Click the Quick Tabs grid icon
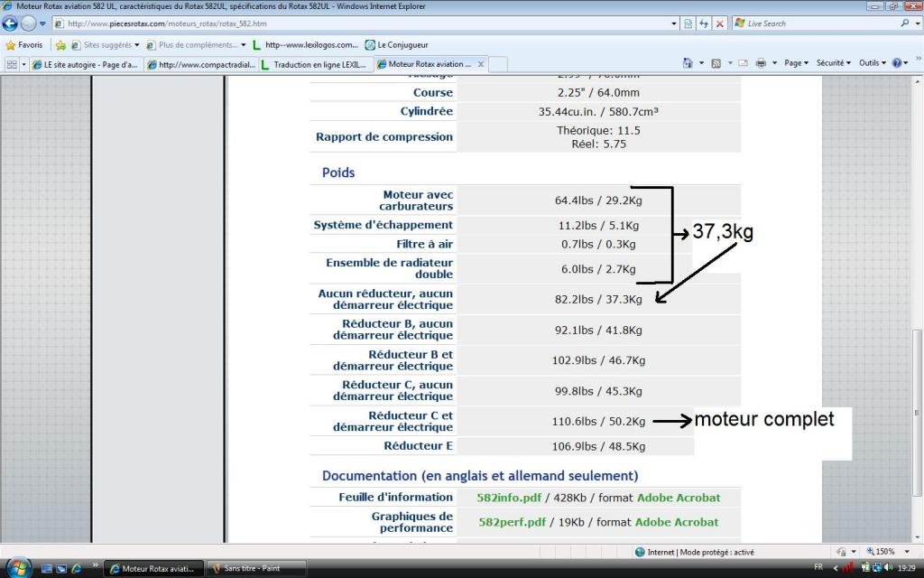Viewport: 924px width, 578px height. tap(11, 64)
